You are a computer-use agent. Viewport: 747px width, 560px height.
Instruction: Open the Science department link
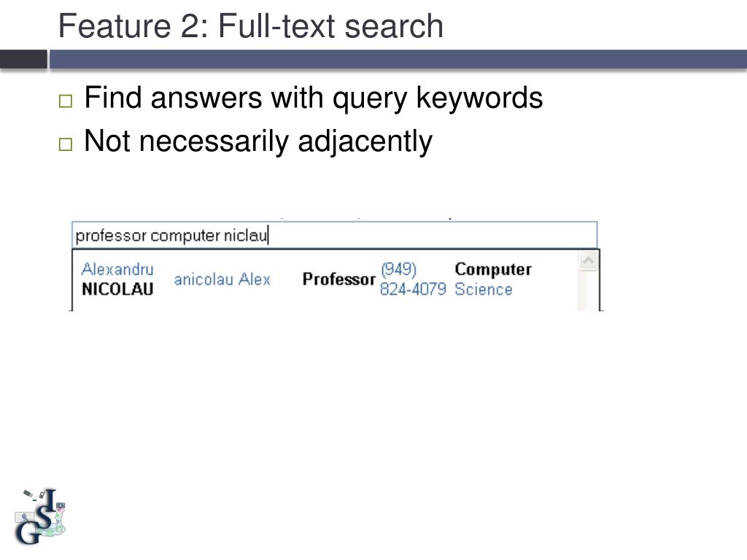pos(483,289)
